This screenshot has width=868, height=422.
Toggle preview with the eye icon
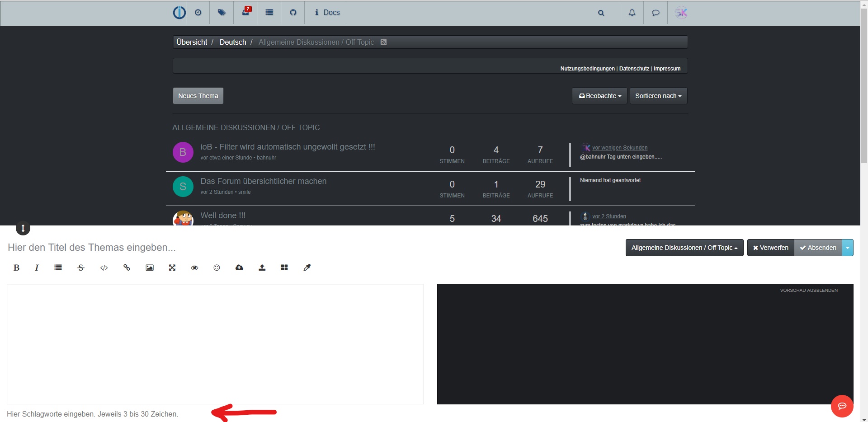tap(194, 268)
